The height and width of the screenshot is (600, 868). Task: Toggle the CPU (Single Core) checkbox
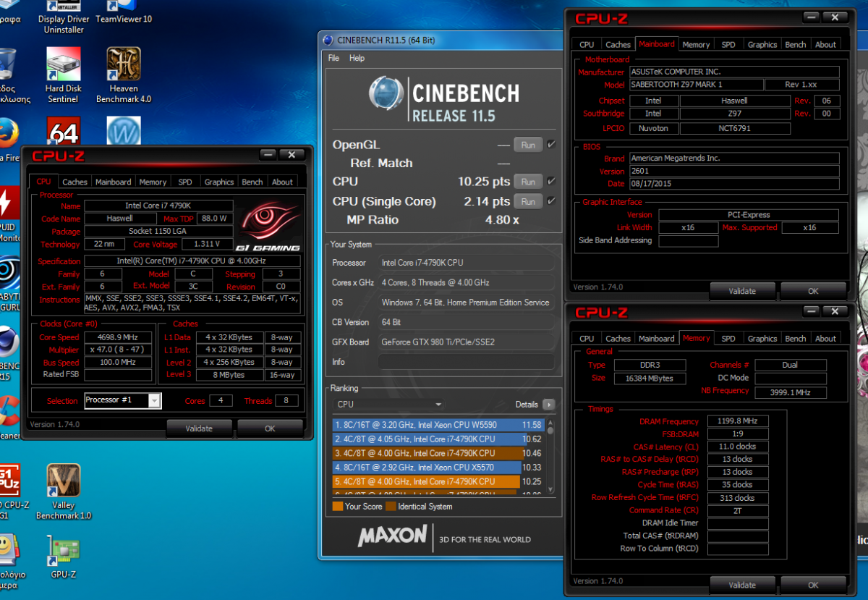point(552,201)
